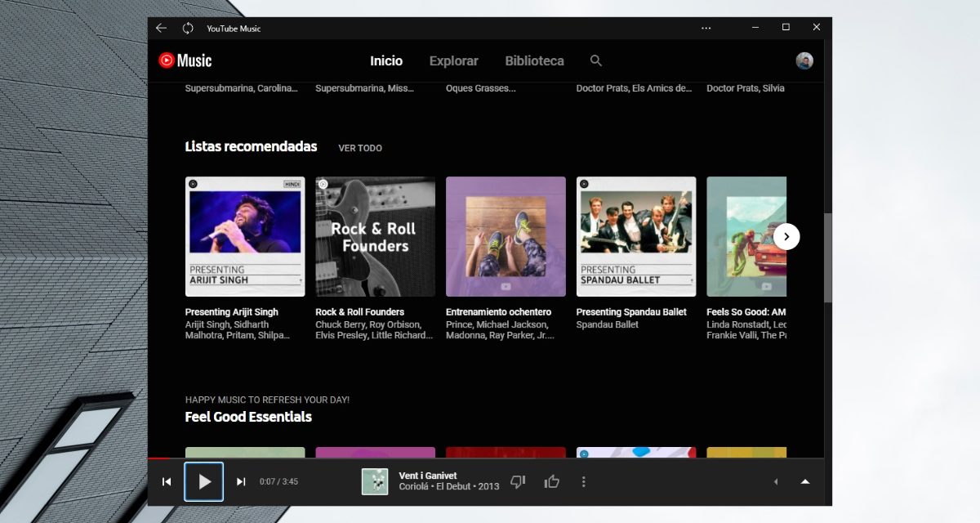Open the Presenting Spandau Ballet cover thumbnail
Screen dimensions: 980x523
(636, 236)
